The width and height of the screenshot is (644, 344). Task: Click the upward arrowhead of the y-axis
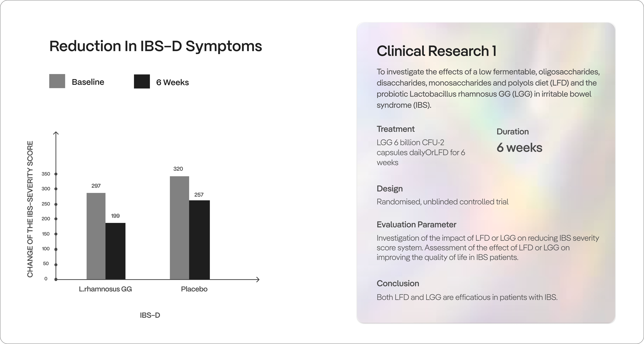56,133
